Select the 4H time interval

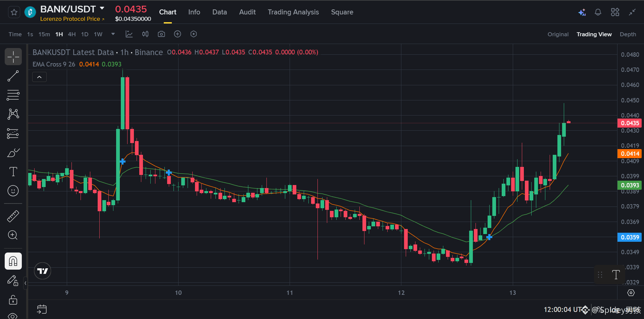(72, 34)
